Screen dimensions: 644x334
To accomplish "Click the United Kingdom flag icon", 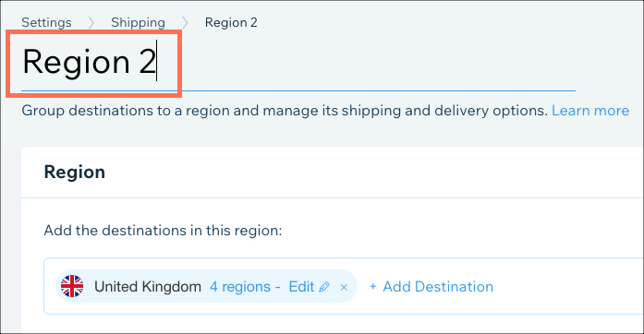I will (72, 286).
